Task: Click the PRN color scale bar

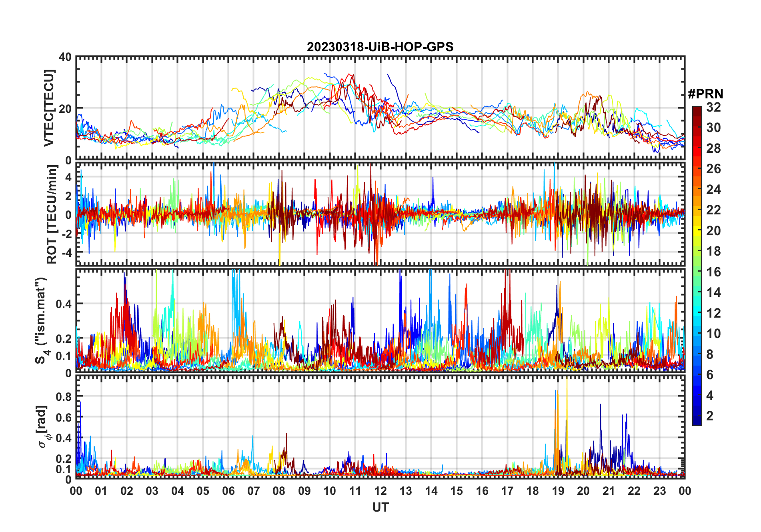Action: click(x=697, y=266)
